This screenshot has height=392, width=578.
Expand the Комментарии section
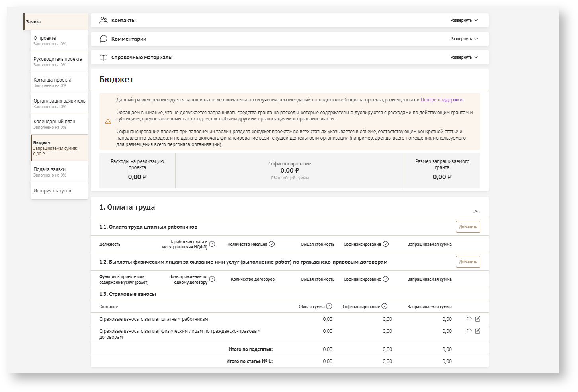point(464,39)
